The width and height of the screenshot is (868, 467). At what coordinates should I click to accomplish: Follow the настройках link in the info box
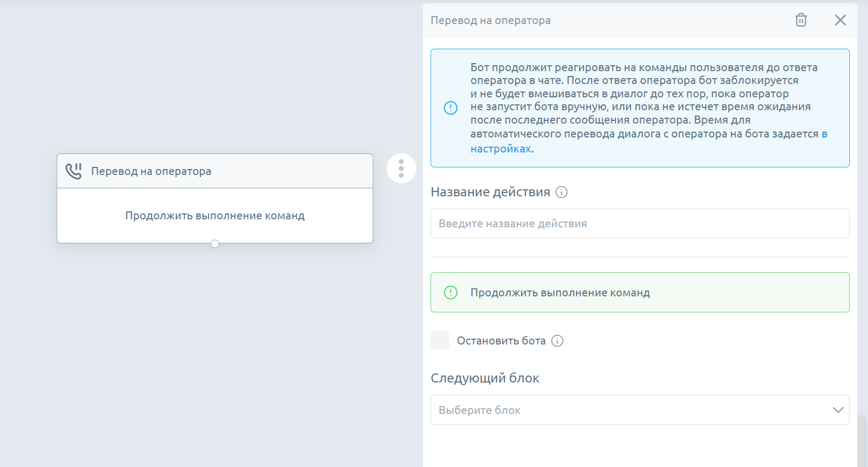tap(501, 149)
